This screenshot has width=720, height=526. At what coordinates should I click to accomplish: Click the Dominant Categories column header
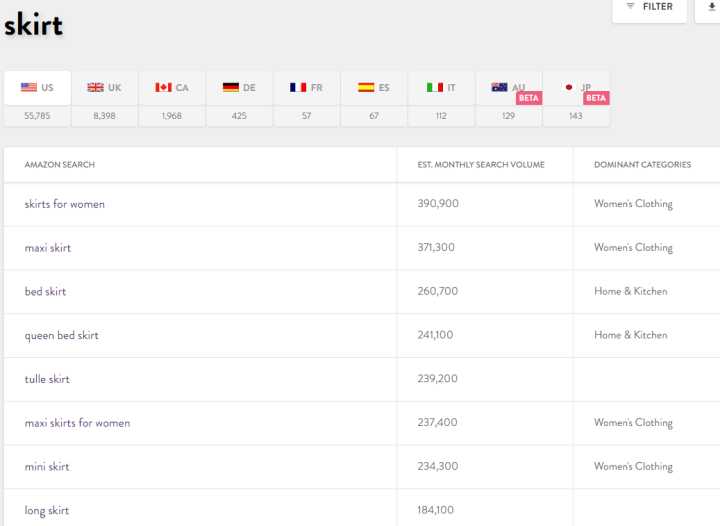(642, 165)
